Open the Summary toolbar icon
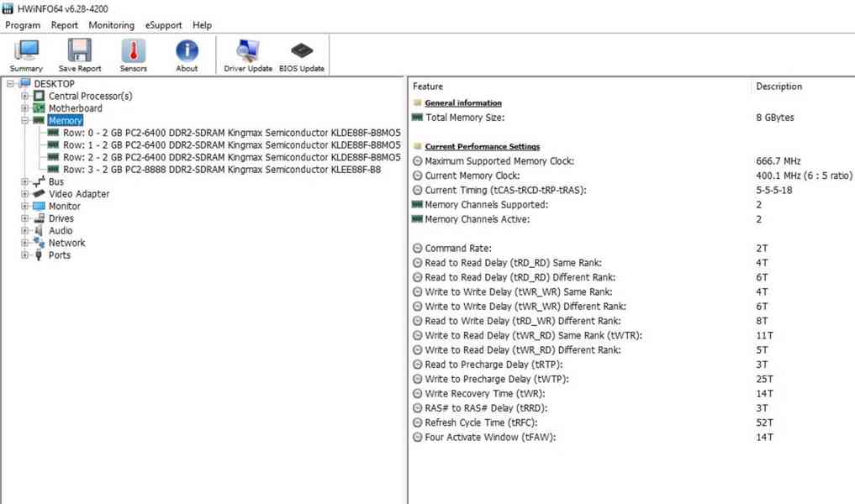 coord(25,55)
